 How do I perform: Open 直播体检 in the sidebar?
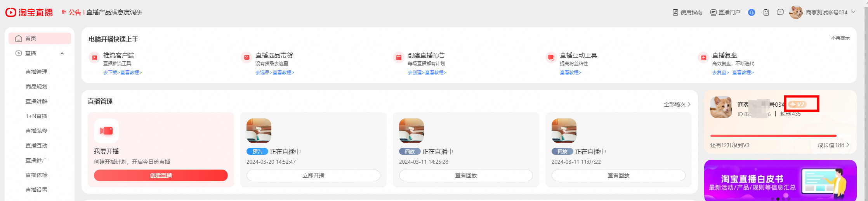click(36, 175)
